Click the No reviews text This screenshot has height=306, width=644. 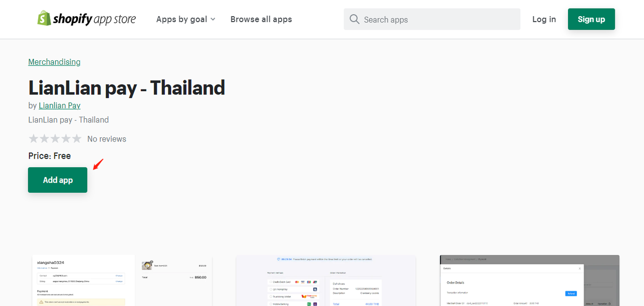click(107, 139)
